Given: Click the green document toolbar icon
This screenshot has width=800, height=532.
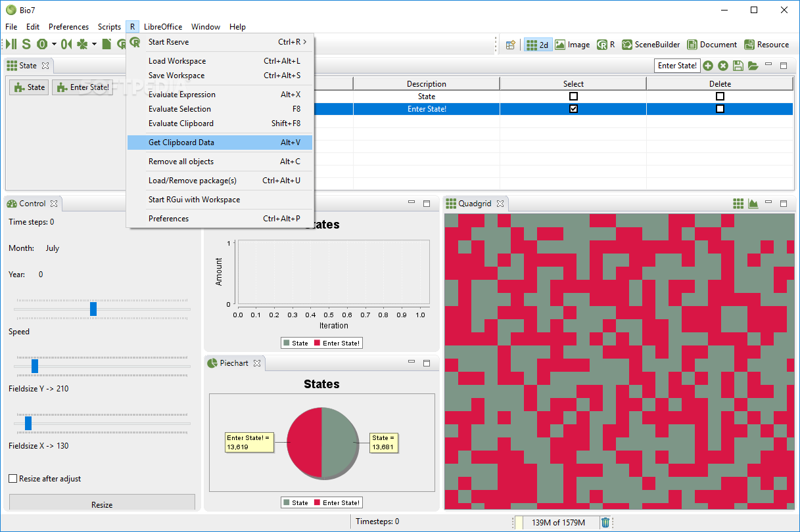Looking at the screenshot, I should tap(106, 44).
